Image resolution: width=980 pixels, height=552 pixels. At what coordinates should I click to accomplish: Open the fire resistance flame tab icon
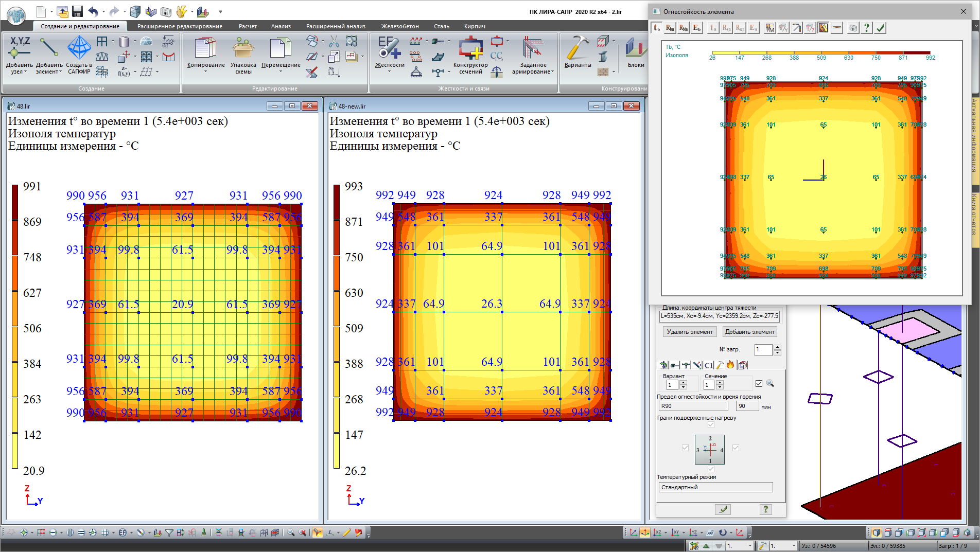click(x=730, y=365)
